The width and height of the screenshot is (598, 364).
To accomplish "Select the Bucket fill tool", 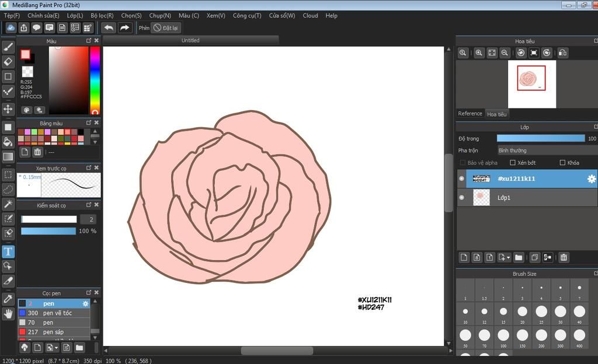I will [8, 142].
